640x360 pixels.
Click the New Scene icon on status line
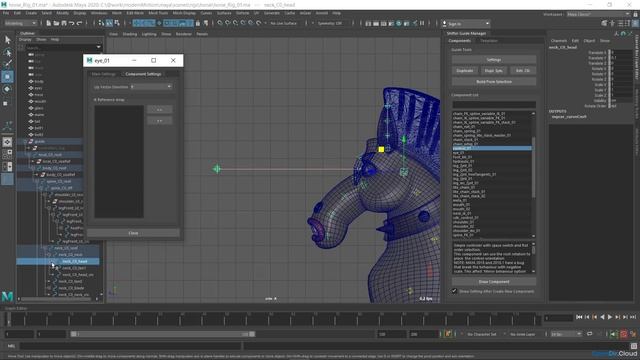(49, 23)
